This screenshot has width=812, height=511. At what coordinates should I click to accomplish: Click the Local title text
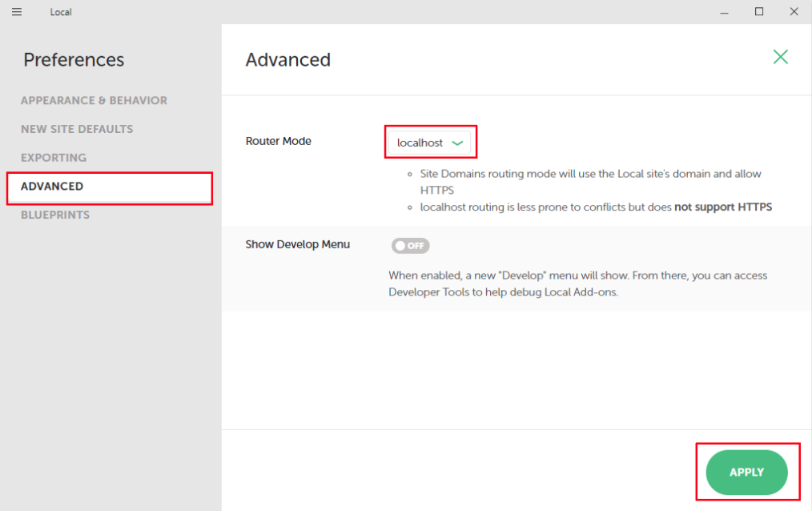61,12
